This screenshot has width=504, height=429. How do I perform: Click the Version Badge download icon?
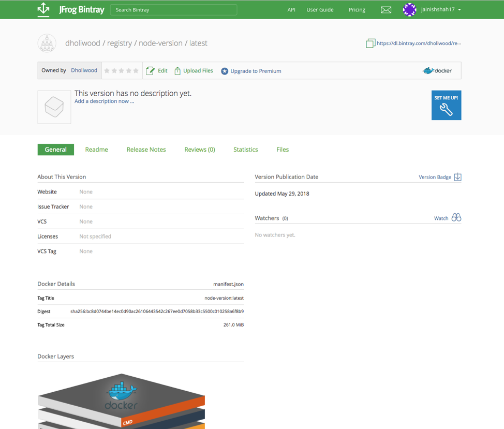(x=457, y=177)
